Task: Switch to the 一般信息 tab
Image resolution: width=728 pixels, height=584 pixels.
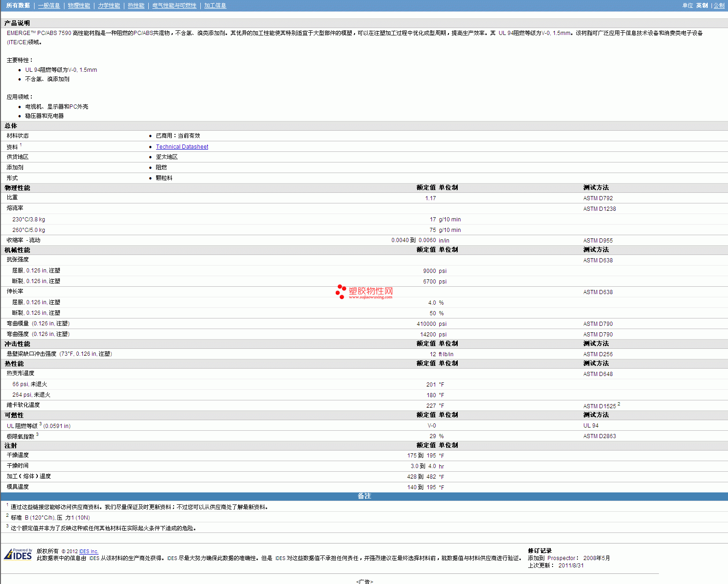Action: (49, 6)
